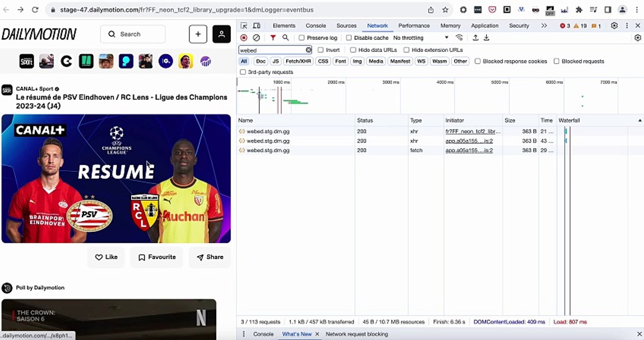644x340 pixels.
Task: Clear the network log
Action: 256,38
